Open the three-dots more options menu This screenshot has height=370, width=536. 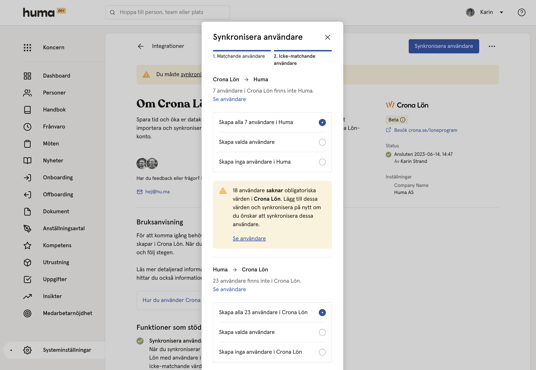(492, 46)
